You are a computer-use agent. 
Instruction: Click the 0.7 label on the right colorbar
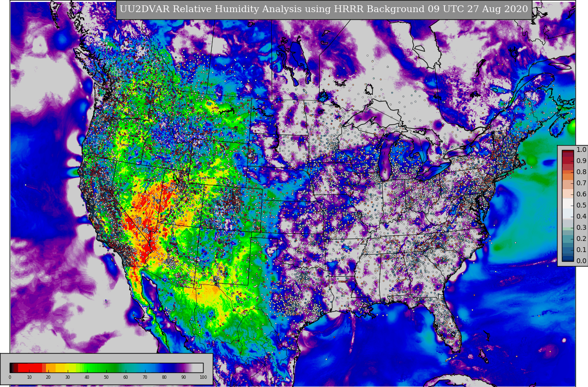[581, 183]
